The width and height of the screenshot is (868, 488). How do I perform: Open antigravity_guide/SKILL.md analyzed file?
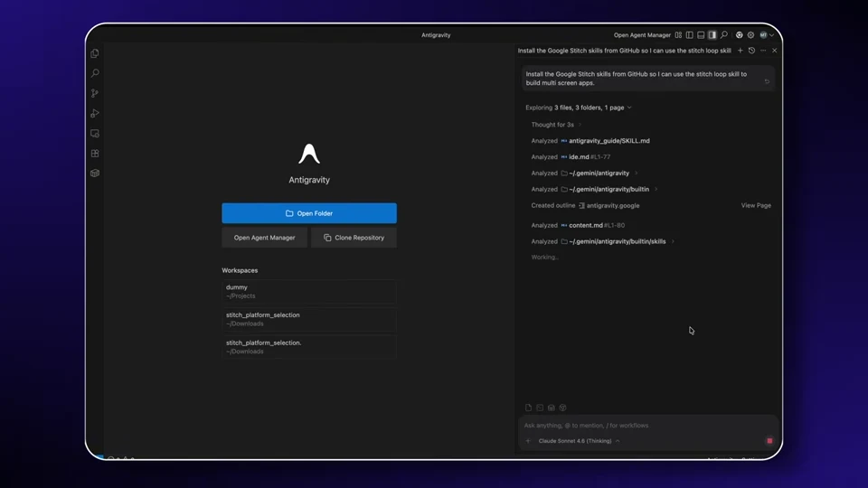tap(609, 141)
